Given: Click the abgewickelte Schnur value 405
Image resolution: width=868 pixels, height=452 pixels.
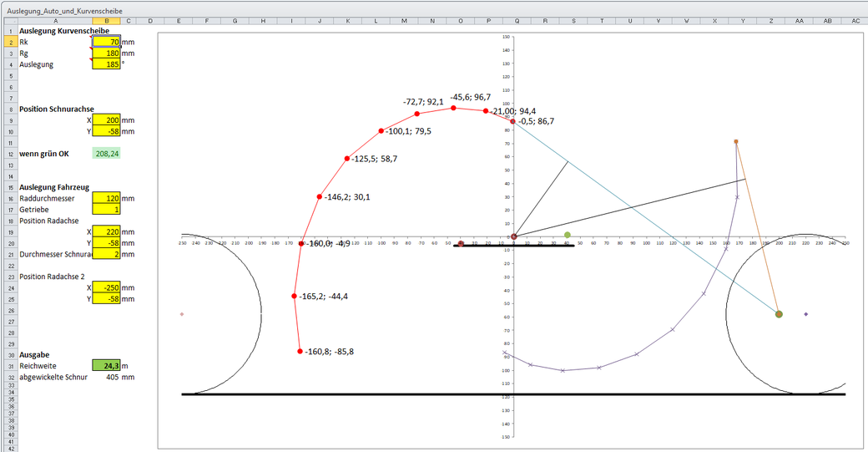Looking at the screenshot, I should (106, 377).
